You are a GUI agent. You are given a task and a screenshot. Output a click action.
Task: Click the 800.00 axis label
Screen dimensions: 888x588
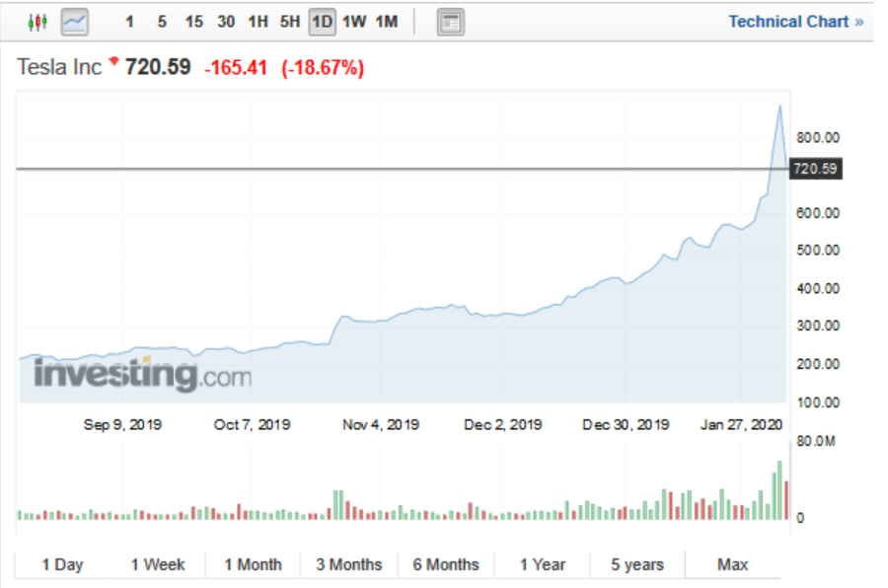pos(818,138)
